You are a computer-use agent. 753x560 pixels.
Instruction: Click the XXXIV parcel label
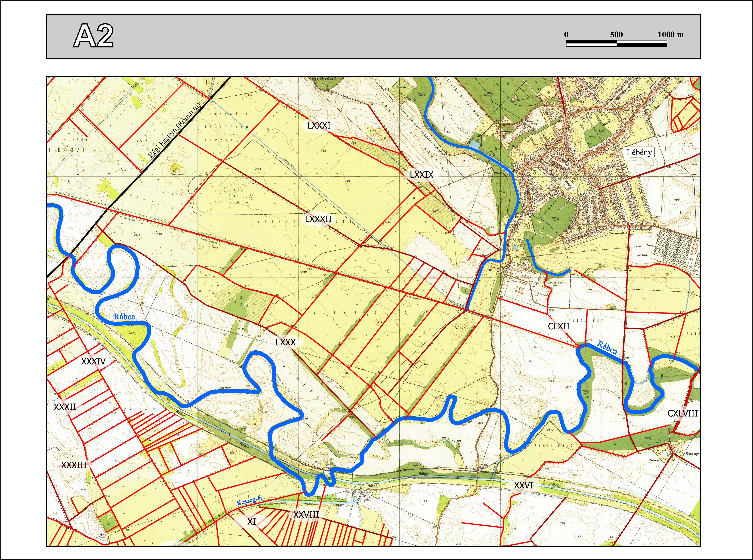93,361
